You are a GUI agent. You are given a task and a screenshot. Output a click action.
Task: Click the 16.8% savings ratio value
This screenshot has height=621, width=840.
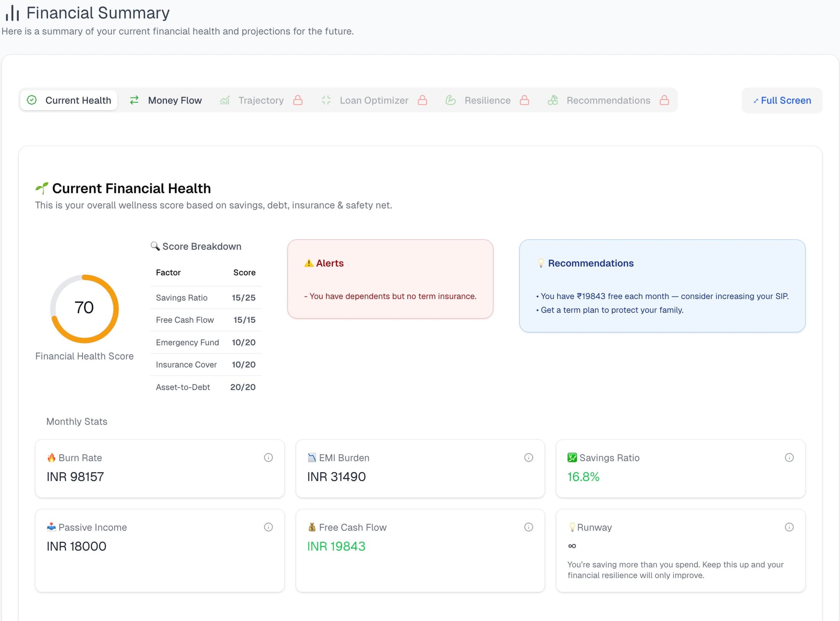[x=583, y=477]
